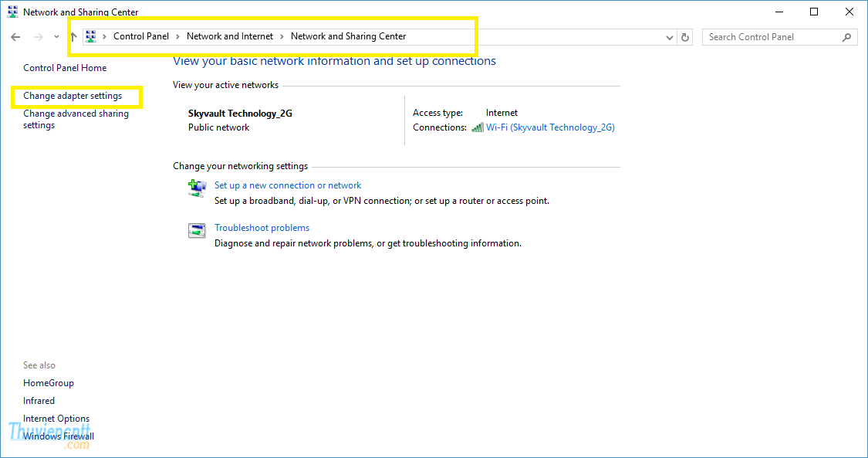The image size is (868, 458).
Task: Select the Network and Sharing Center breadcrumb
Action: pos(348,36)
